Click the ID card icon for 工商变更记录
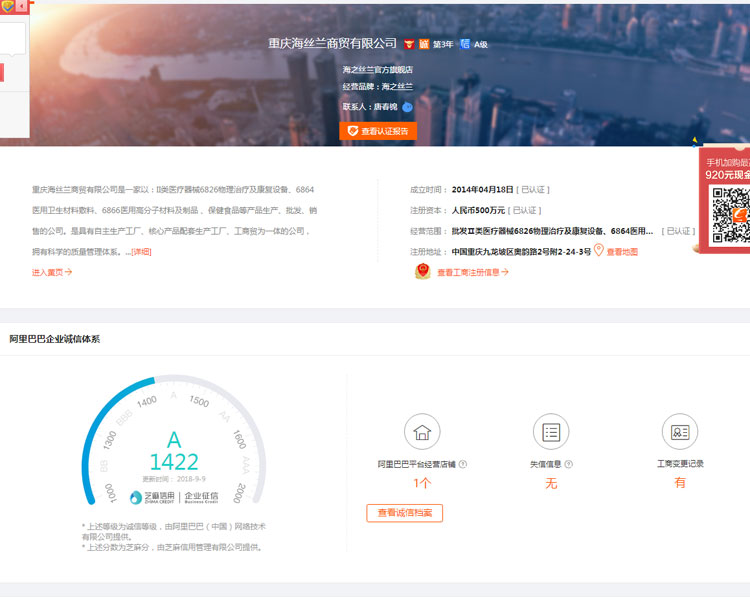Screen dimensions: 750x600 pos(680,432)
